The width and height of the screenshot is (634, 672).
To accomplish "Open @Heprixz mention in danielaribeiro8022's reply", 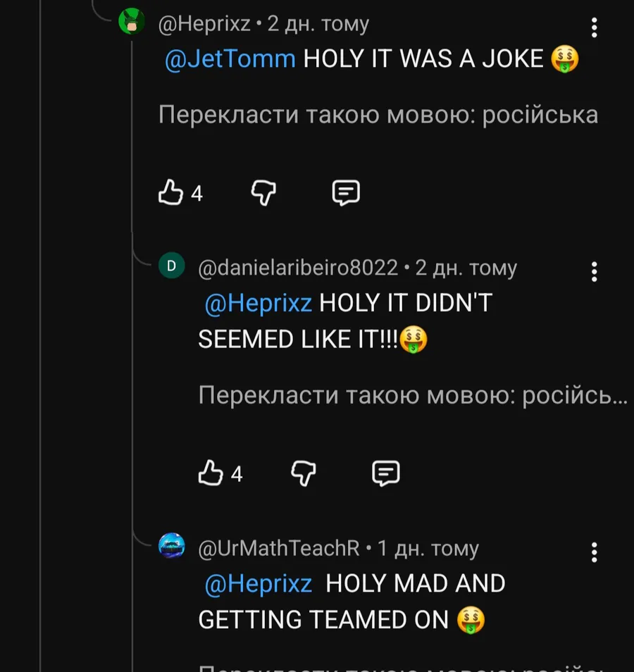I will click(x=258, y=304).
